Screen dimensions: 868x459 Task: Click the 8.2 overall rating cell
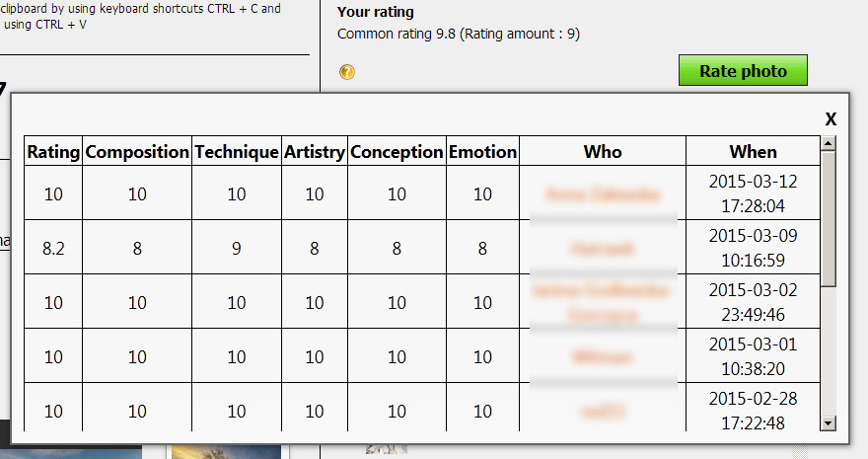pyautogui.click(x=53, y=249)
